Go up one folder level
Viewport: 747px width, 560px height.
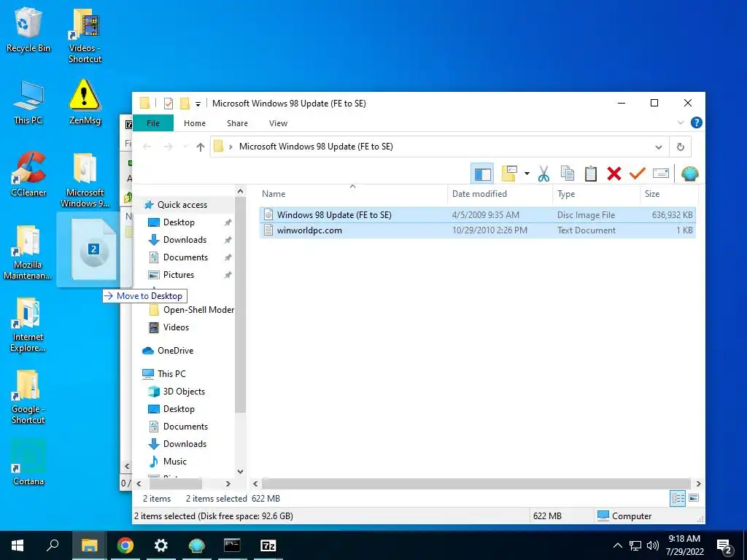click(x=201, y=147)
